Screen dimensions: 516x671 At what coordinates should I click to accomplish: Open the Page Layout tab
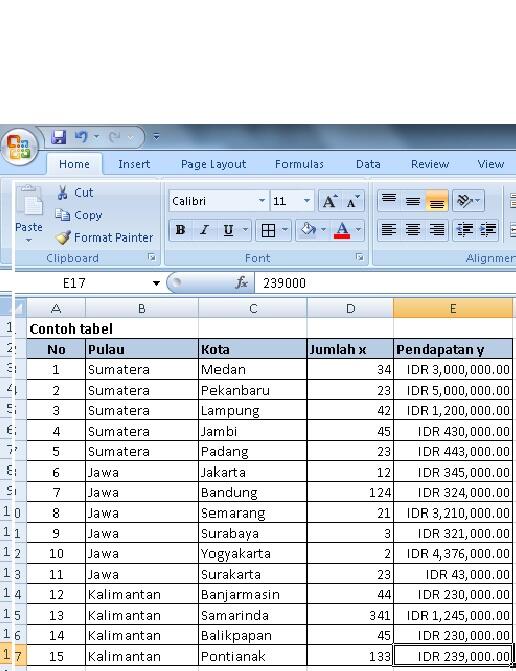point(214,164)
